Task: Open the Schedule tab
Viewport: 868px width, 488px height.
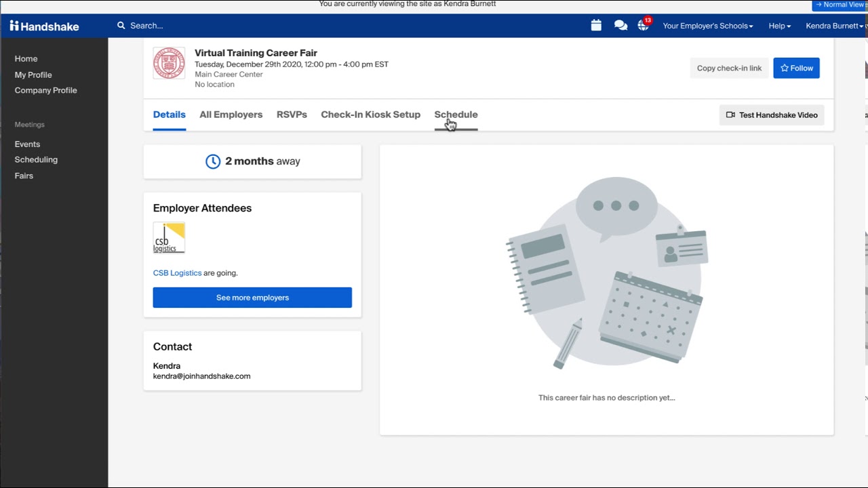Action: 456,115
